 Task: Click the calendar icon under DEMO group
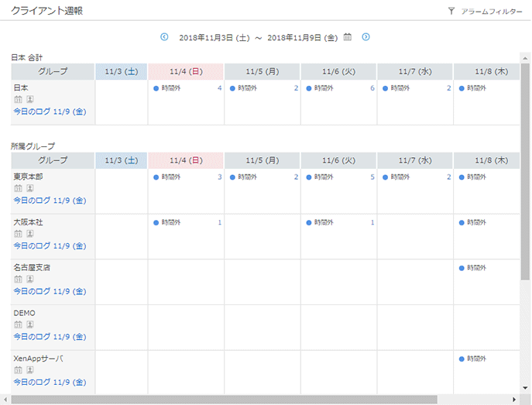click(18, 325)
